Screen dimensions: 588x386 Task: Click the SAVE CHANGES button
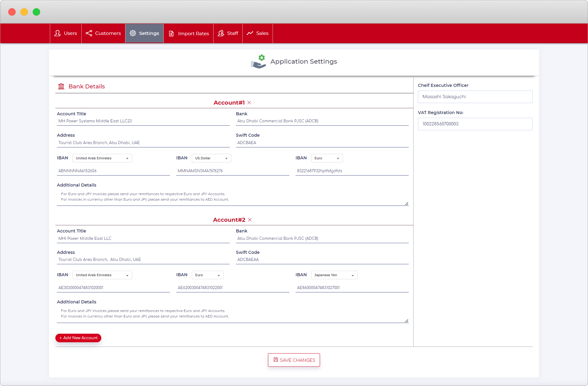[294, 360]
